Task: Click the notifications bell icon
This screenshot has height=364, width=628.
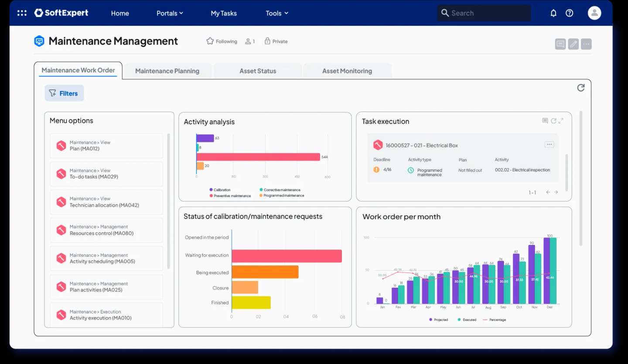Action: pyautogui.click(x=553, y=13)
